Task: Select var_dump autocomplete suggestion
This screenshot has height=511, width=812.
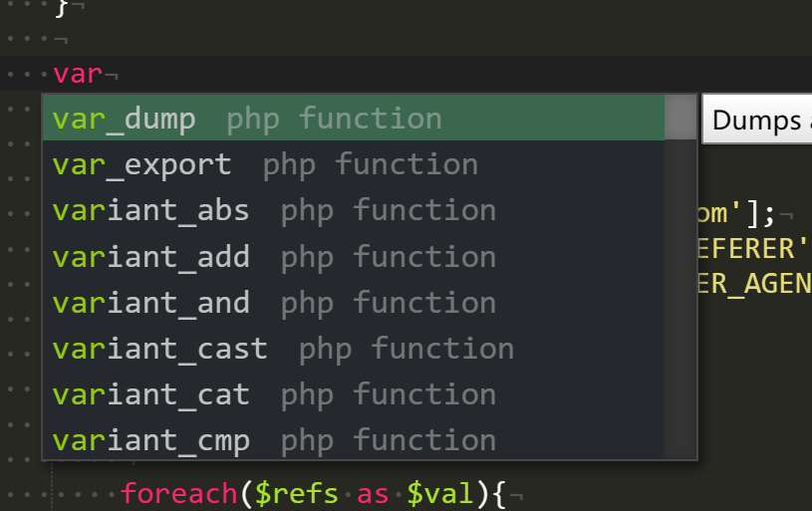Action: pos(353,119)
